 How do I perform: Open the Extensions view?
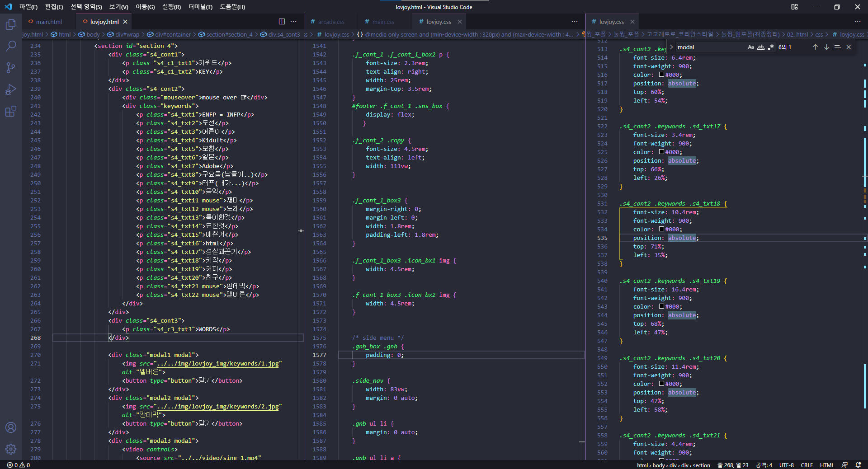coord(11,111)
